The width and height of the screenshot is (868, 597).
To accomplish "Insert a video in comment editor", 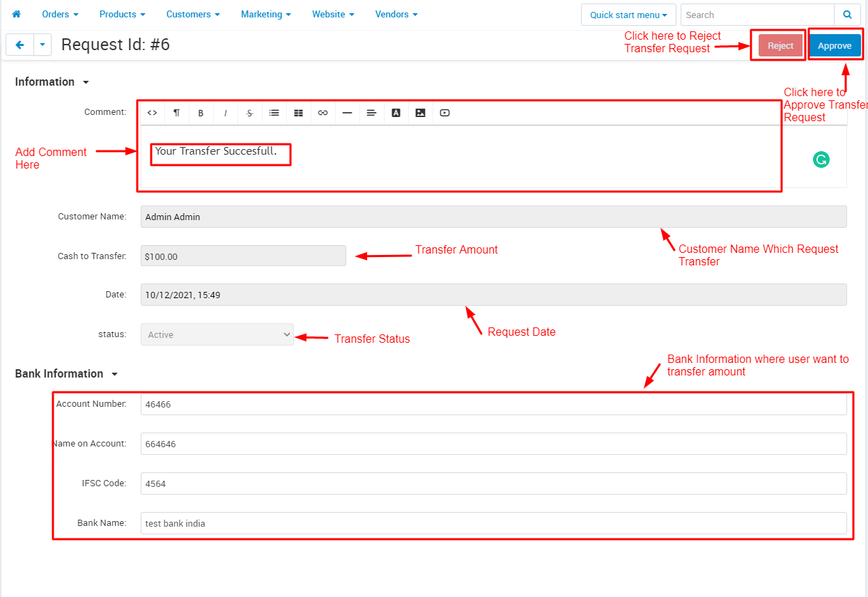I will pyautogui.click(x=444, y=113).
